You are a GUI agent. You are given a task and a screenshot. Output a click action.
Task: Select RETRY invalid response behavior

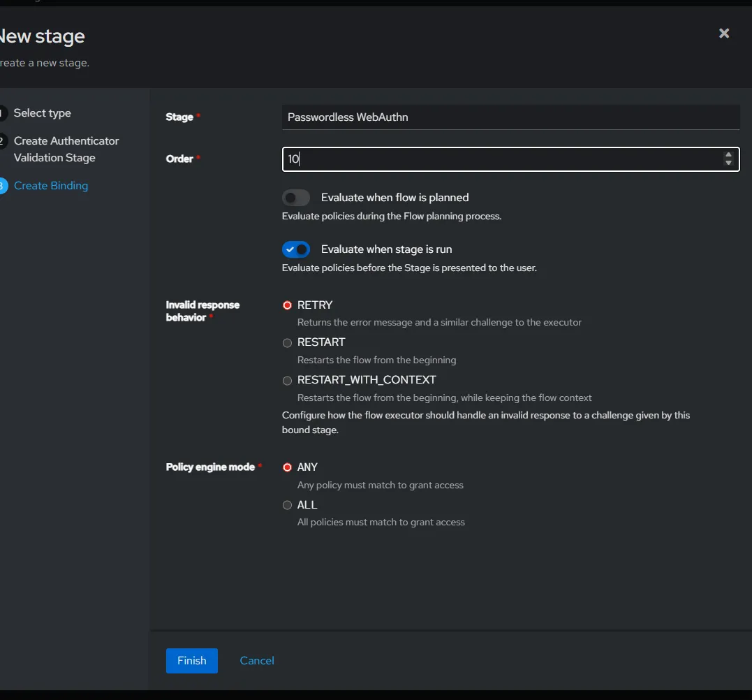point(287,305)
